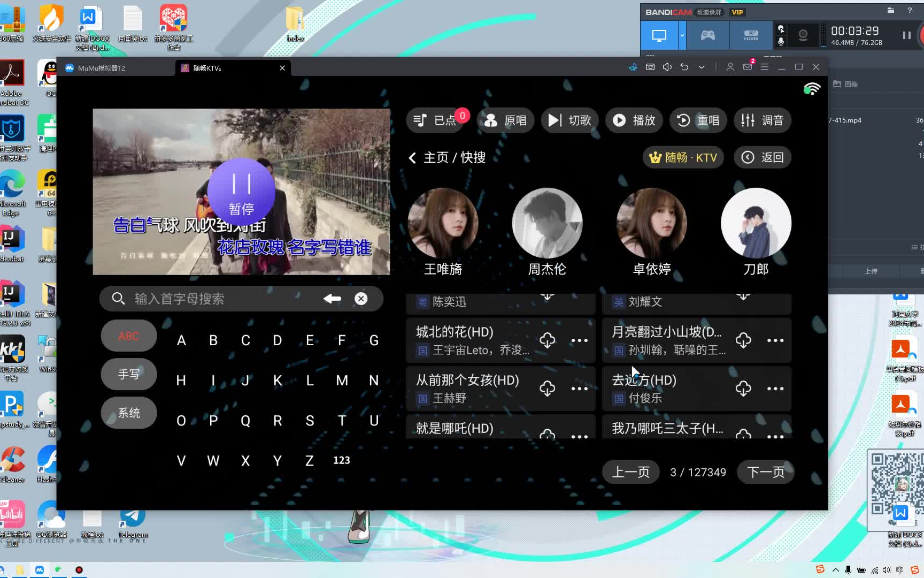
Task: Tap letter Q on the keypad
Action: [245, 421]
